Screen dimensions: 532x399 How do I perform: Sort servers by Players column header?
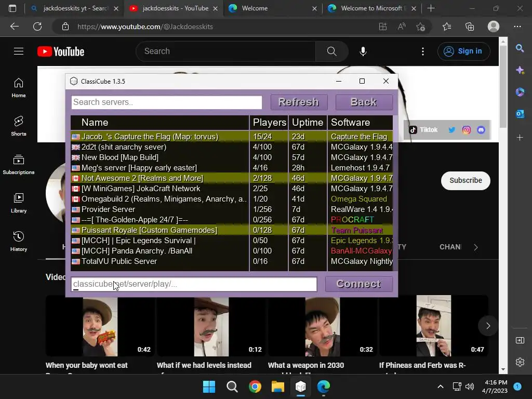pyautogui.click(x=269, y=123)
